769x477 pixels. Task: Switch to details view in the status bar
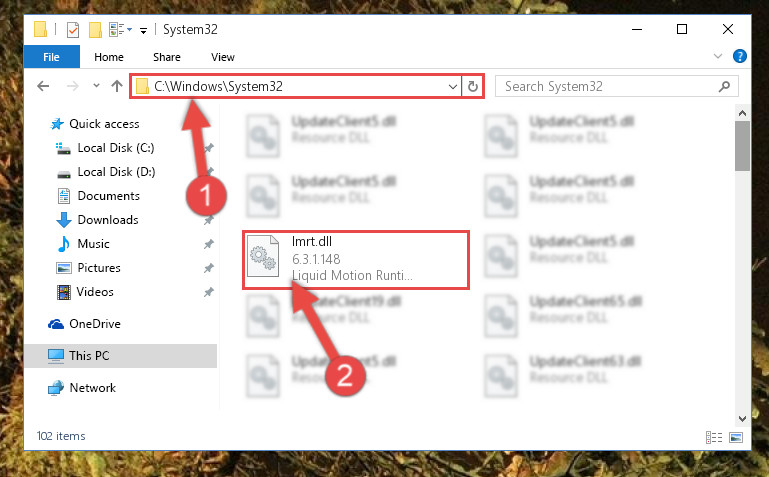714,437
